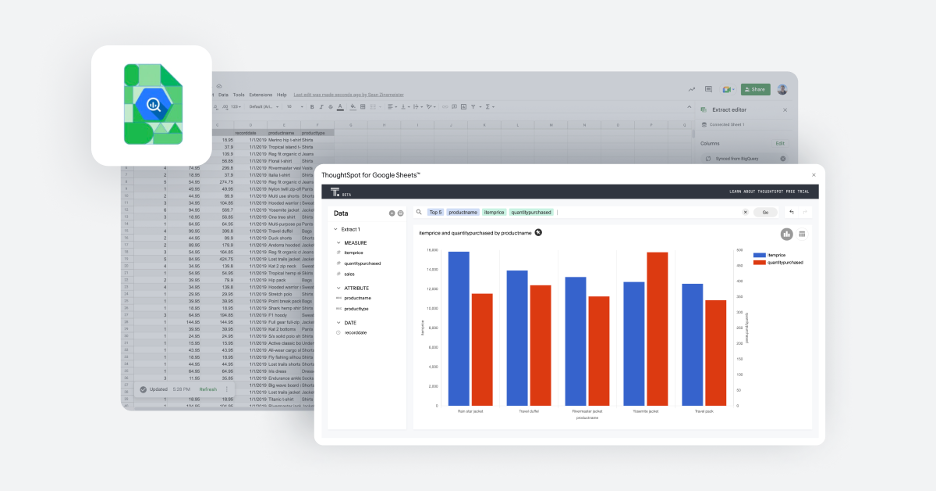Click Edit next to Columns
The height and width of the screenshot is (492, 936).
[780, 143]
